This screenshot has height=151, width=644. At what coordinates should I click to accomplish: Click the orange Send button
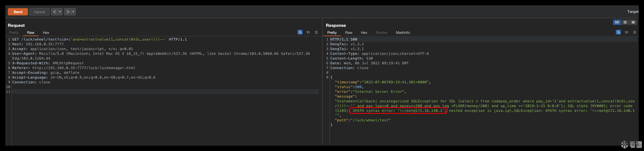coord(18,12)
